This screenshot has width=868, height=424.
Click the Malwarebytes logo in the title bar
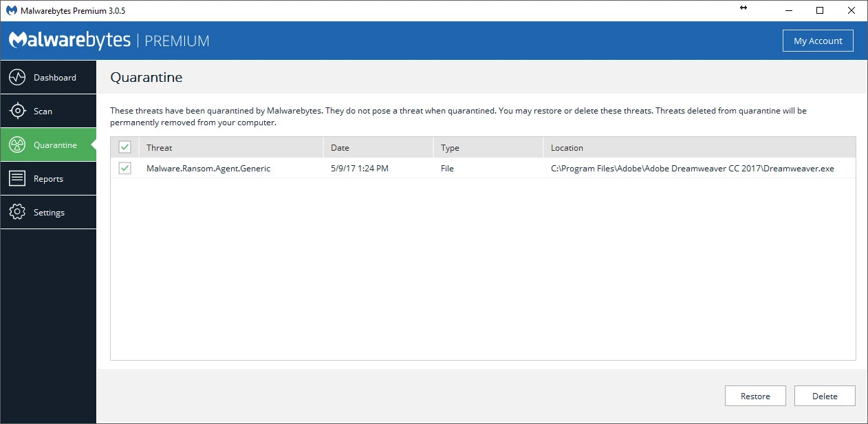(x=12, y=10)
